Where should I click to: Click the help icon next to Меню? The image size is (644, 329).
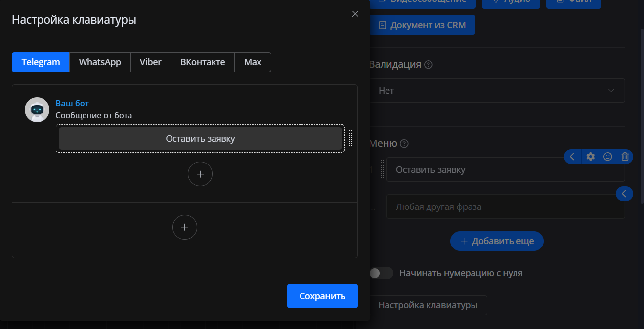[x=404, y=144]
